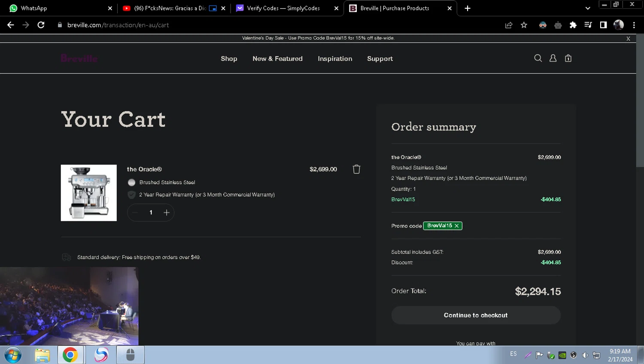
Task: Open the NVIDIA tray icon
Action: click(562, 355)
